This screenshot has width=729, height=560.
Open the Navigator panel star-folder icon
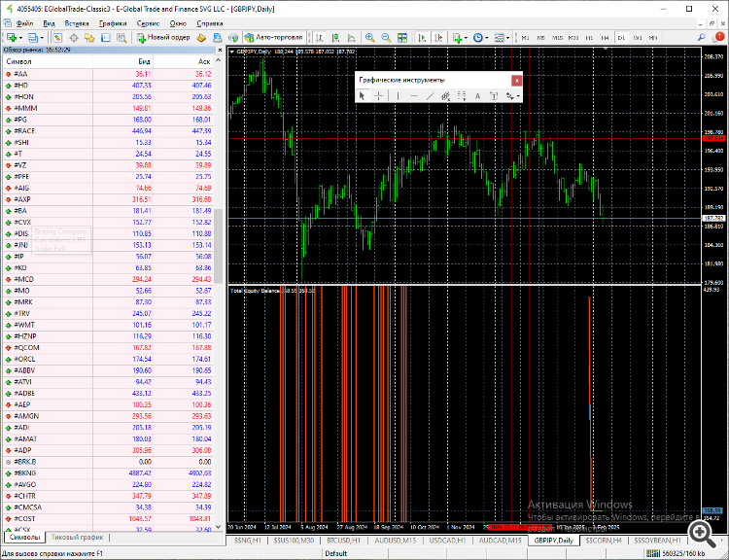click(x=89, y=38)
